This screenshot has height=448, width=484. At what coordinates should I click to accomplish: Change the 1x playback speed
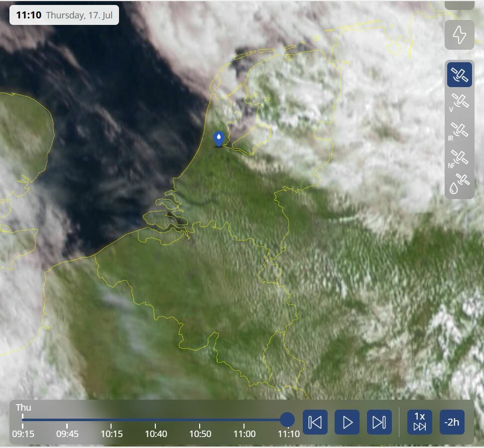[x=420, y=422]
